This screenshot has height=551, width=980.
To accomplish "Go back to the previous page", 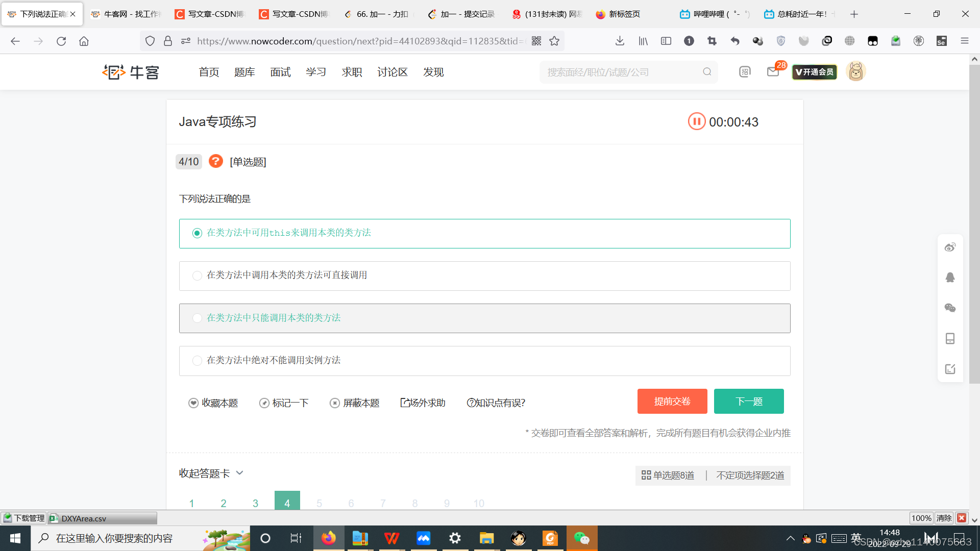I will click(15, 41).
